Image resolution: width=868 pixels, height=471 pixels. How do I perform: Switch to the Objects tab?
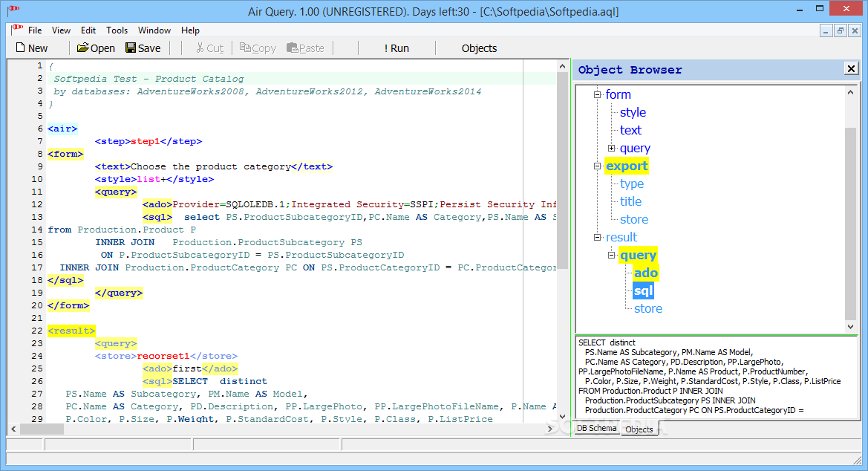[x=639, y=429]
